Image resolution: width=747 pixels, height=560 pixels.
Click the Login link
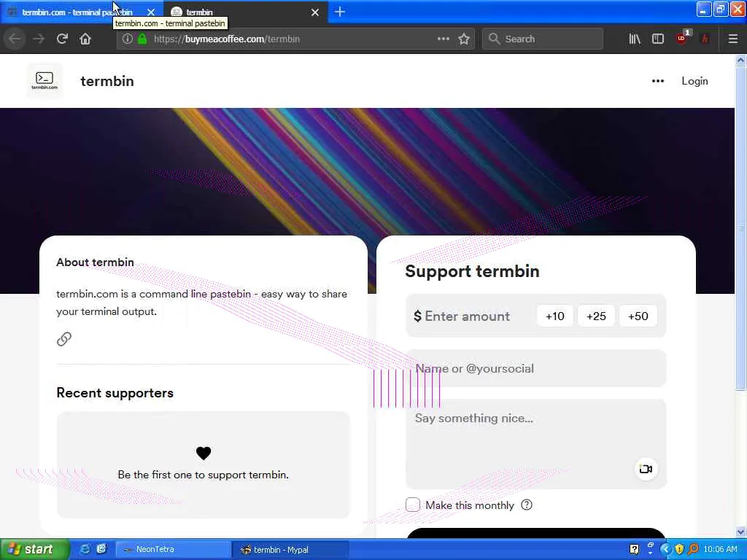(694, 81)
